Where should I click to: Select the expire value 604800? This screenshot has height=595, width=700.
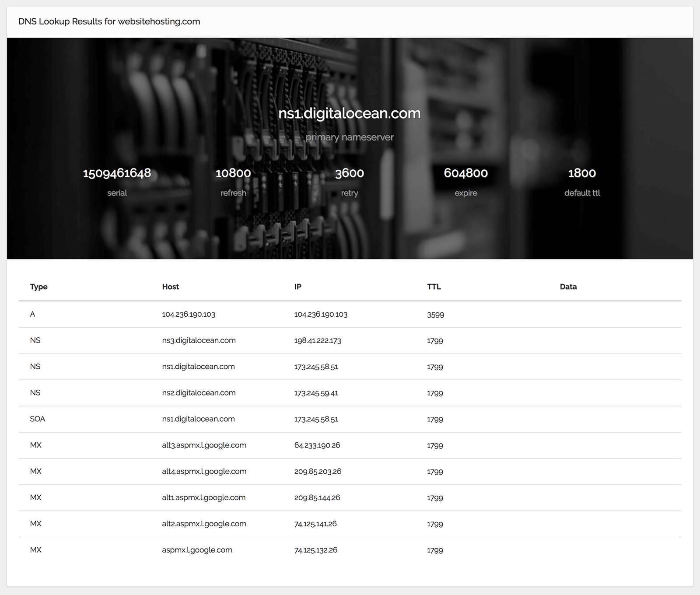tap(465, 173)
